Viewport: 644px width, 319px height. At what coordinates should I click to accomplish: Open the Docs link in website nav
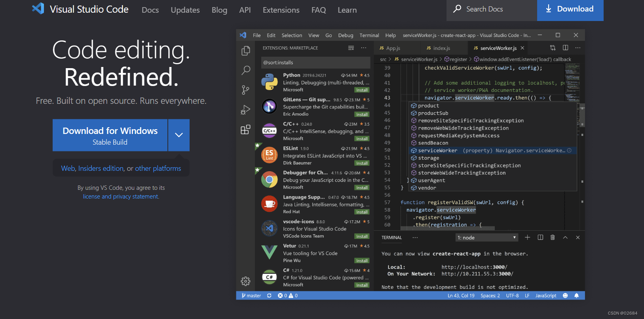tap(150, 10)
